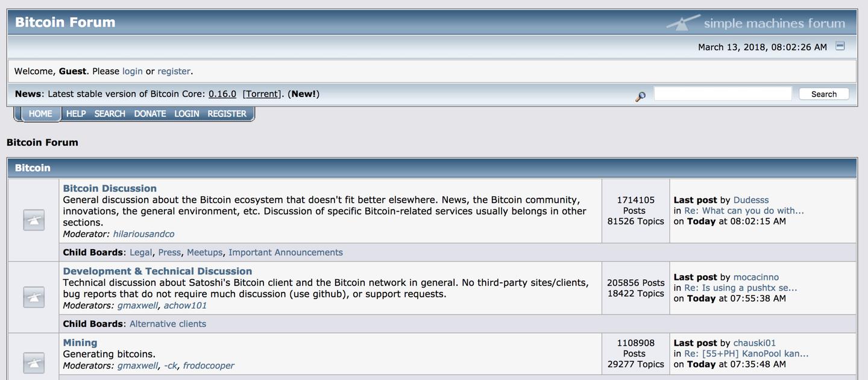
Task: Click the search magnifier icon
Action: tap(640, 97)
